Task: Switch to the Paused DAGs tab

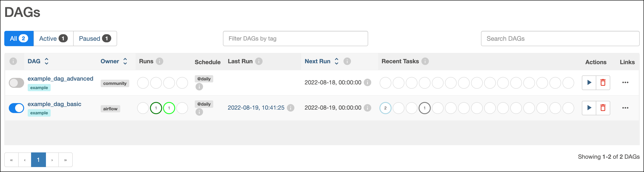Action: pos(95,38)
